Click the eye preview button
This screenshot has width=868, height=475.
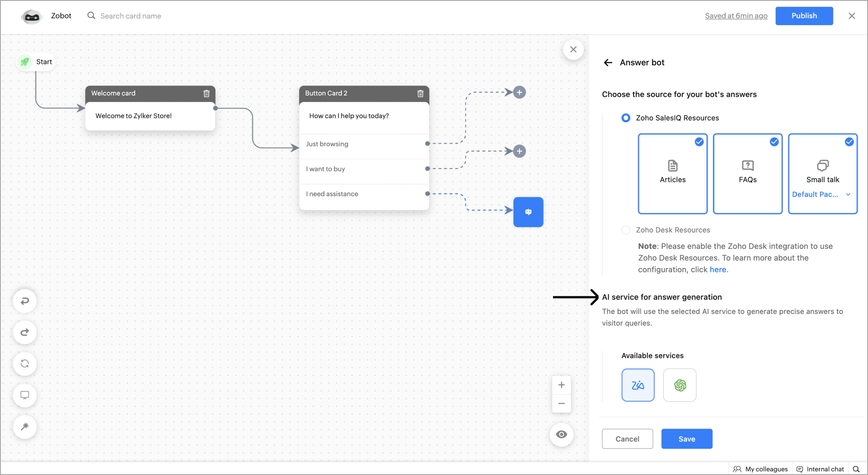(561, 434)
